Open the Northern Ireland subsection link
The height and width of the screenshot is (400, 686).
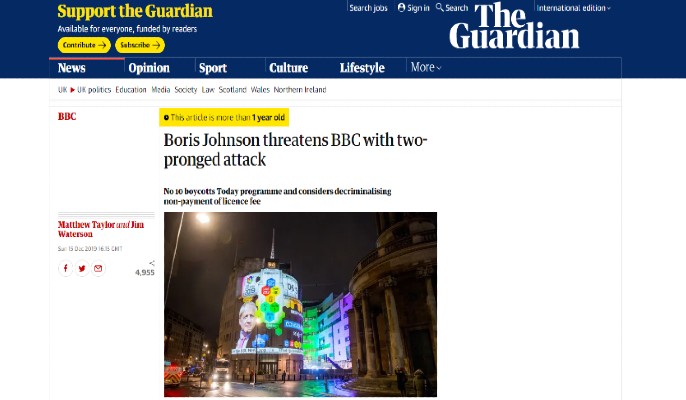300,90
